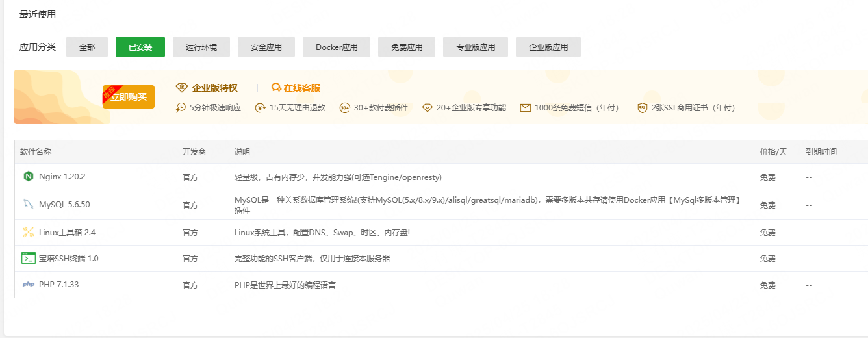Click the 1000条免费短信 envelope icon
The width and height of the screenshot is (868, 338).
(x=526, y=108)
